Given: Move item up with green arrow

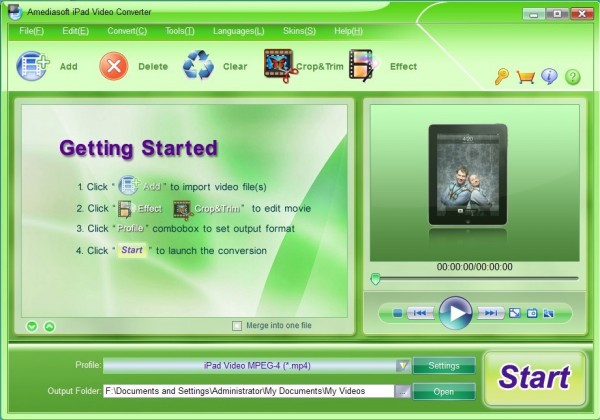Looking at the screenshot, I should click(49, 326).
